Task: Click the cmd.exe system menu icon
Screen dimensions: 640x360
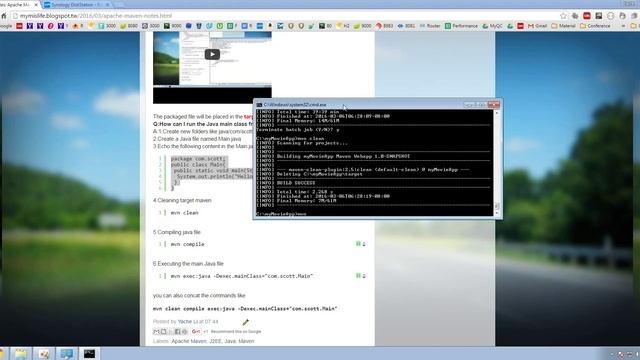Action: click(x=259, y=105)
